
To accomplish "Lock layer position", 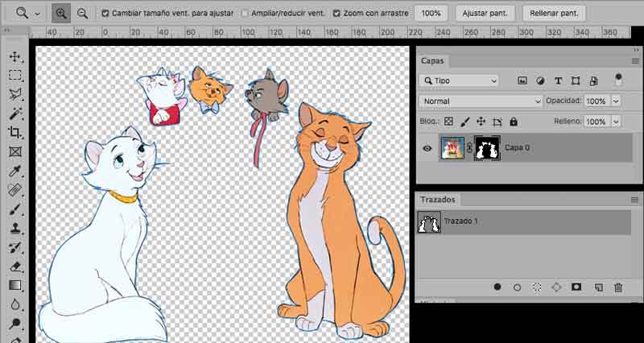I will pyautogui.click(x=481, y=122).
